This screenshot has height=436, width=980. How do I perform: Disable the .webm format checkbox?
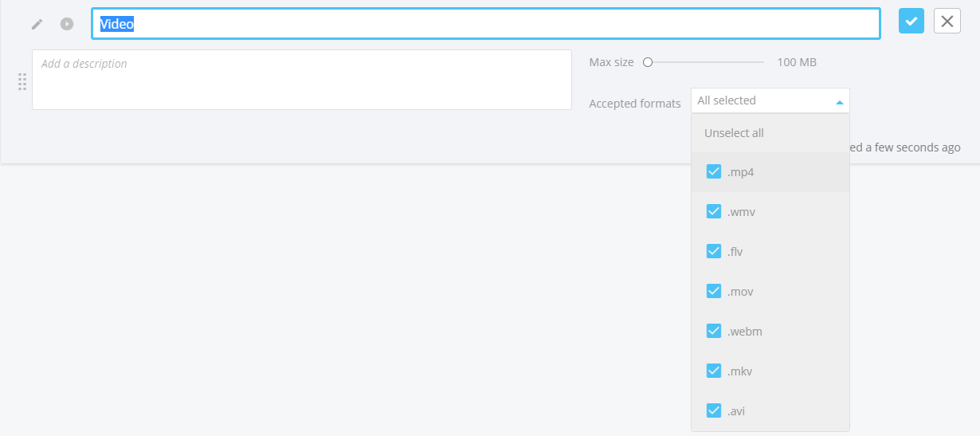tap(714, 332)
